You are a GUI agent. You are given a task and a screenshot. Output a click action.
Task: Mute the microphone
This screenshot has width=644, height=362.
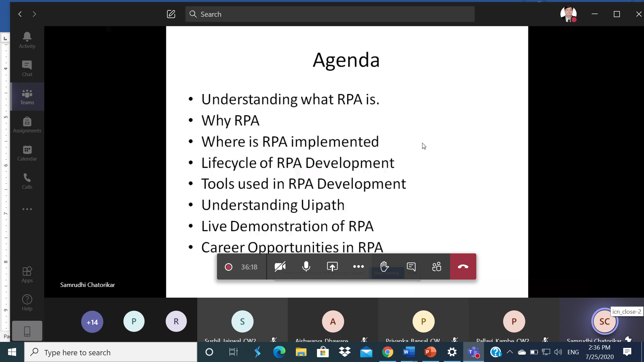click(306, 267)
